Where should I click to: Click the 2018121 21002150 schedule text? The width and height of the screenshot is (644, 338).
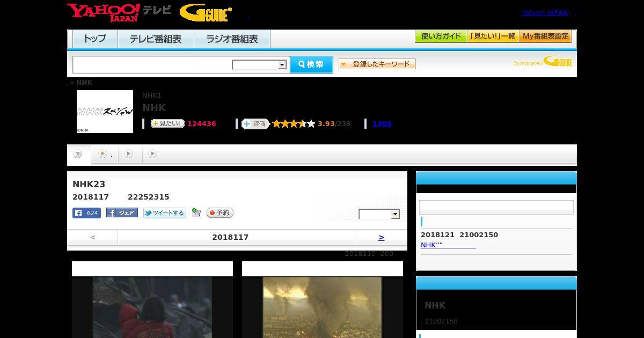459,235
